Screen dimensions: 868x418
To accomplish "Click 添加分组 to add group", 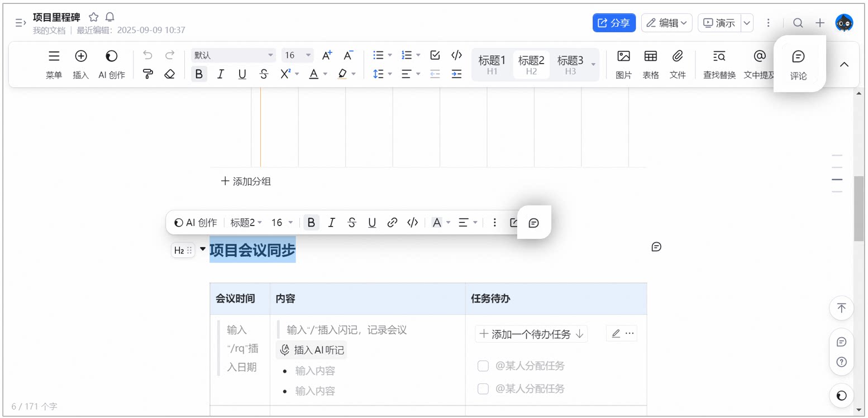I will coord(246,181).
